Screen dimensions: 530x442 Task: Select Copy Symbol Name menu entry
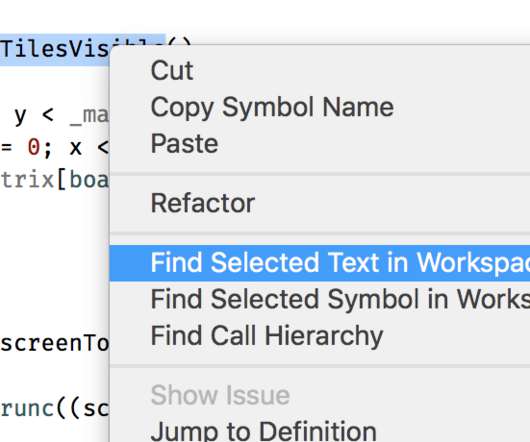(320, 107)
